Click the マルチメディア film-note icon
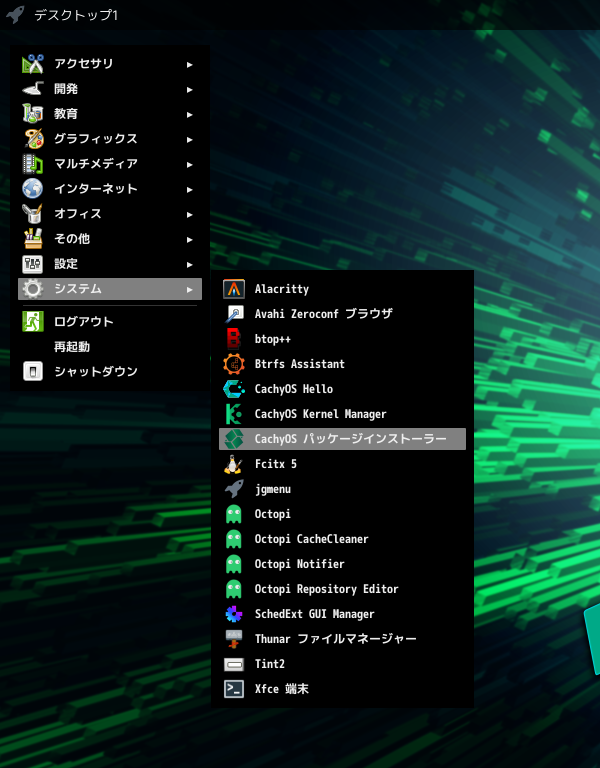This screenshot has width=600, height=768. [x=33, y=164]
